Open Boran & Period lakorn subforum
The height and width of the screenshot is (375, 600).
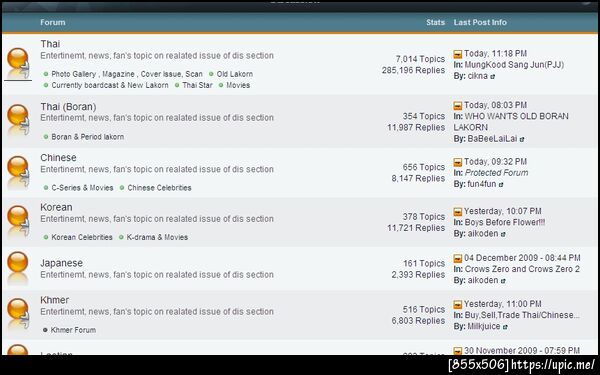click(x=88, y=137)
